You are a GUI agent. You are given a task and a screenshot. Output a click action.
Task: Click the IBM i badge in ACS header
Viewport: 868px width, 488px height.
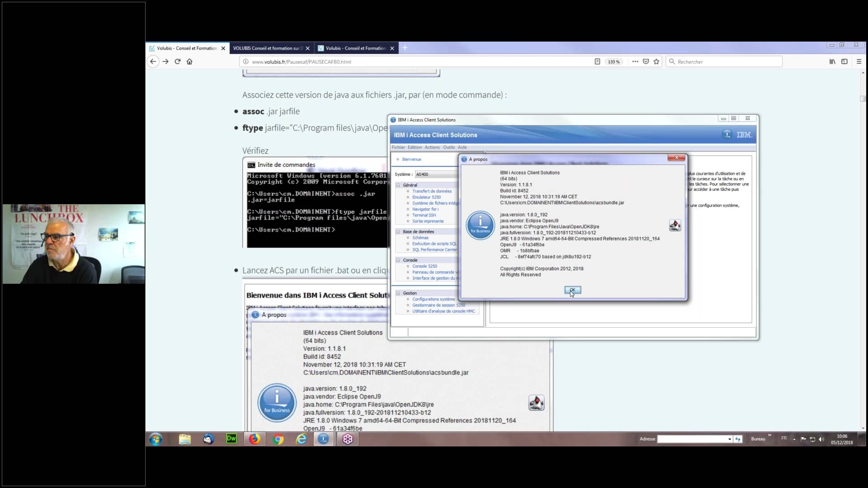(727, 134)
